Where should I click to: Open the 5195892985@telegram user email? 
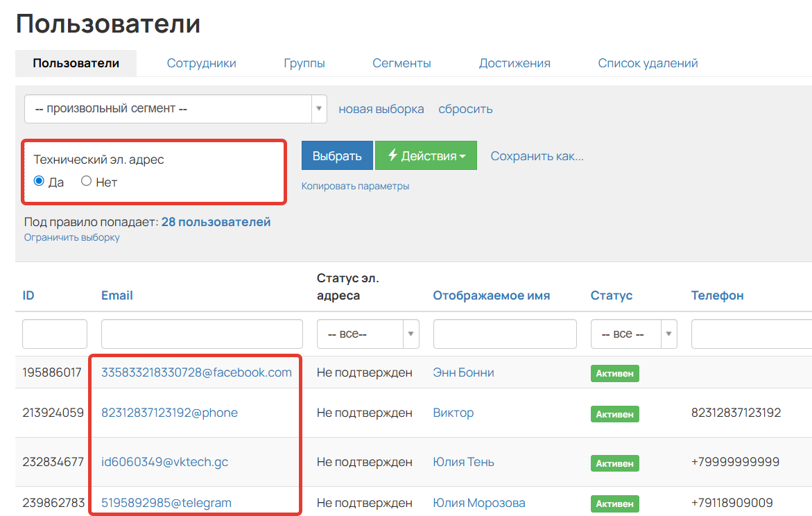(166, 503)
